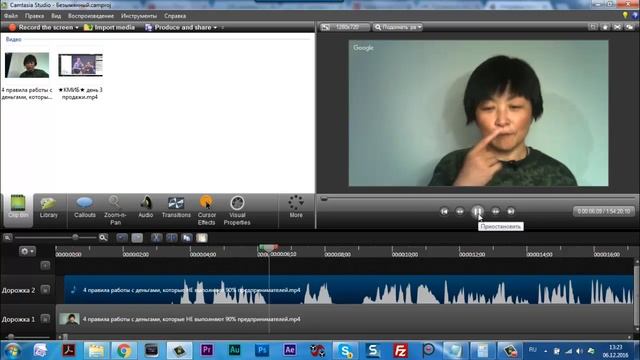Screen dimensions: 640x360
Task: Jump to the previous clip in preview
Action: (444, 211)
